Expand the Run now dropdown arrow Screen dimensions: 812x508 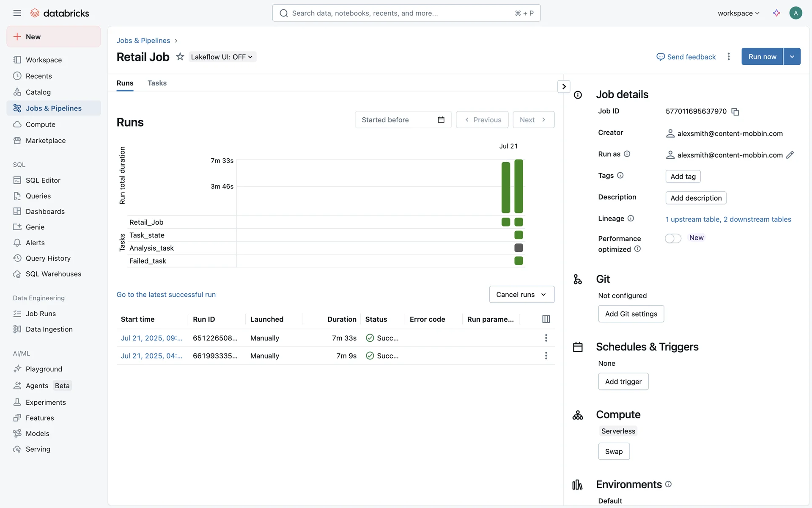click(x=792, y=57)
